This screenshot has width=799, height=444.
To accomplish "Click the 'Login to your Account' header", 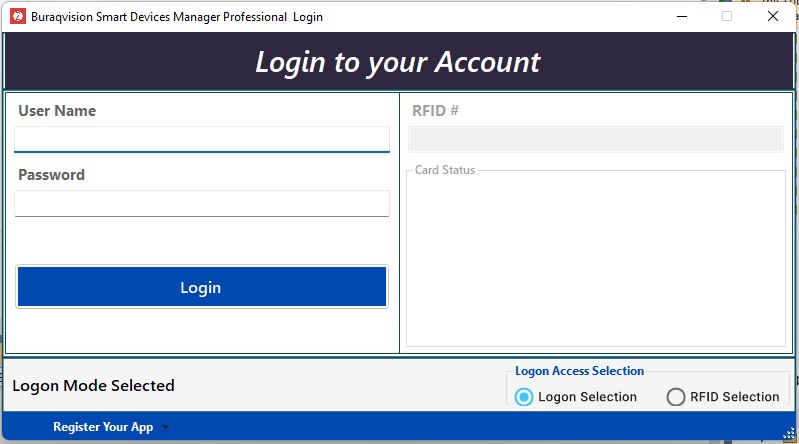I will (398, 62).
